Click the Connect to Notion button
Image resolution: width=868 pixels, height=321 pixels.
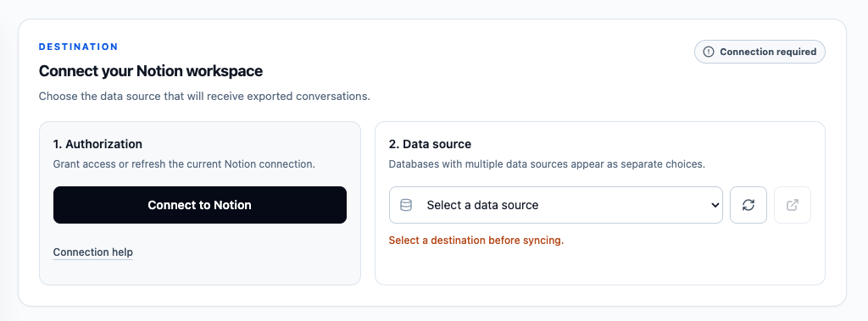pos(200,205)
